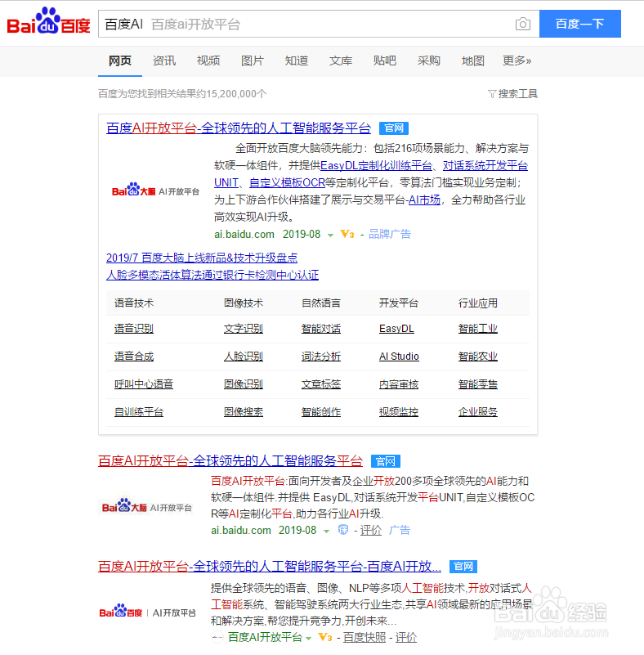Switch to the 贴吧 tab

[384, 61]
